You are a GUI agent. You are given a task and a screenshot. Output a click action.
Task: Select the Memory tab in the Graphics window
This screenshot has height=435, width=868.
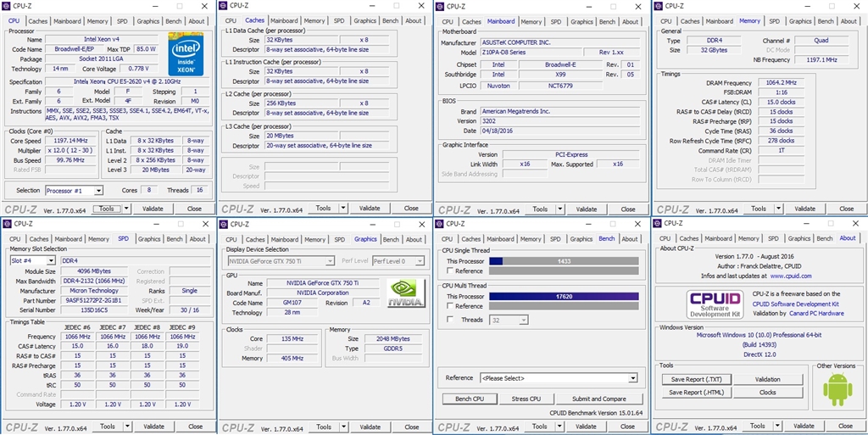point(314,240)
